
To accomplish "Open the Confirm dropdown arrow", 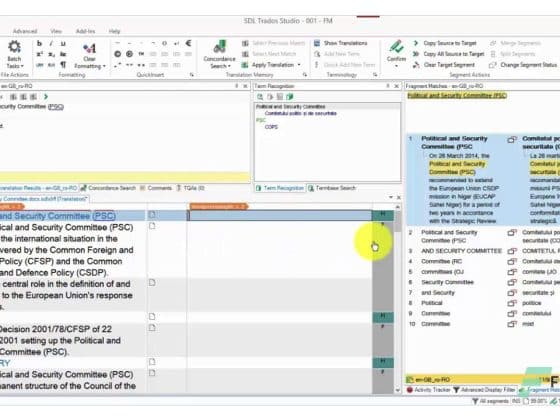I will [x=396, y=66].
